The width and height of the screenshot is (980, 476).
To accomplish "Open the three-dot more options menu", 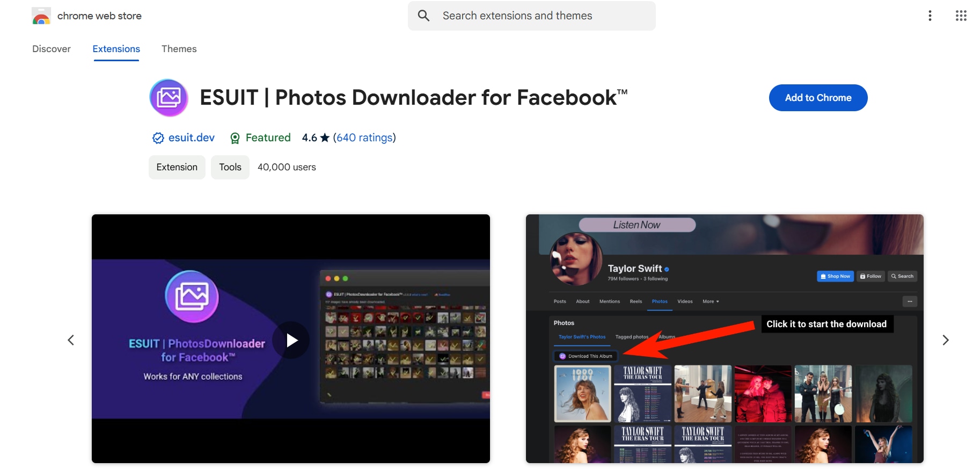I will 930,16.
